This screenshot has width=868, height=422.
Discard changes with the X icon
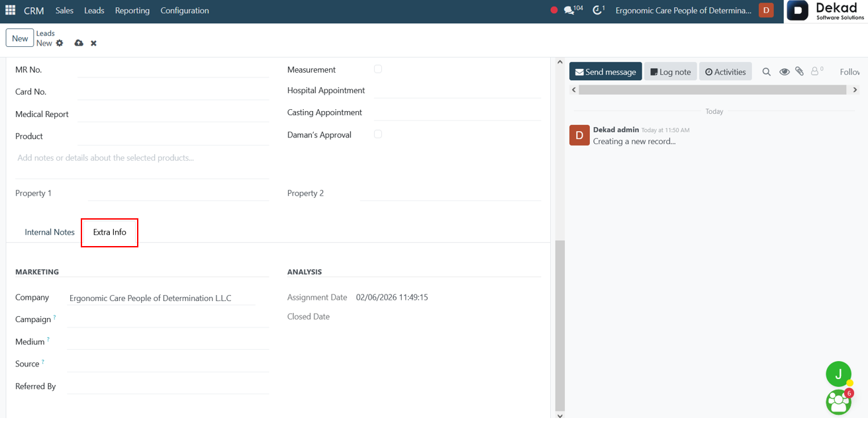(93, 43)
